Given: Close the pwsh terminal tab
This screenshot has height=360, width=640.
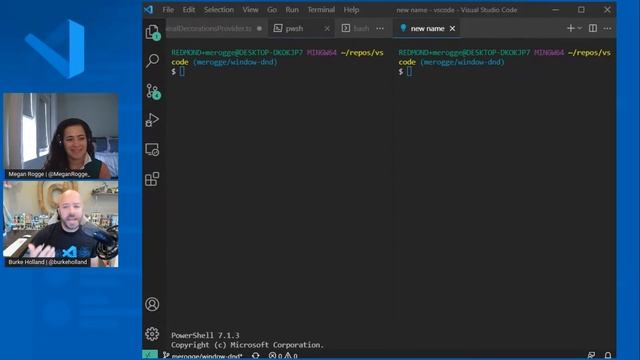Looking at the screenshot, I should tap(327, 29).
